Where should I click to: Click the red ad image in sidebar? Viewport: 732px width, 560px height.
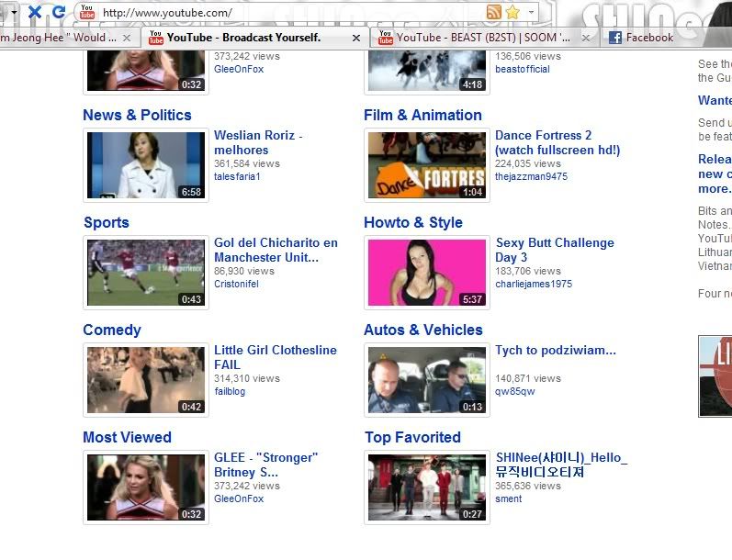pos(715,376)
